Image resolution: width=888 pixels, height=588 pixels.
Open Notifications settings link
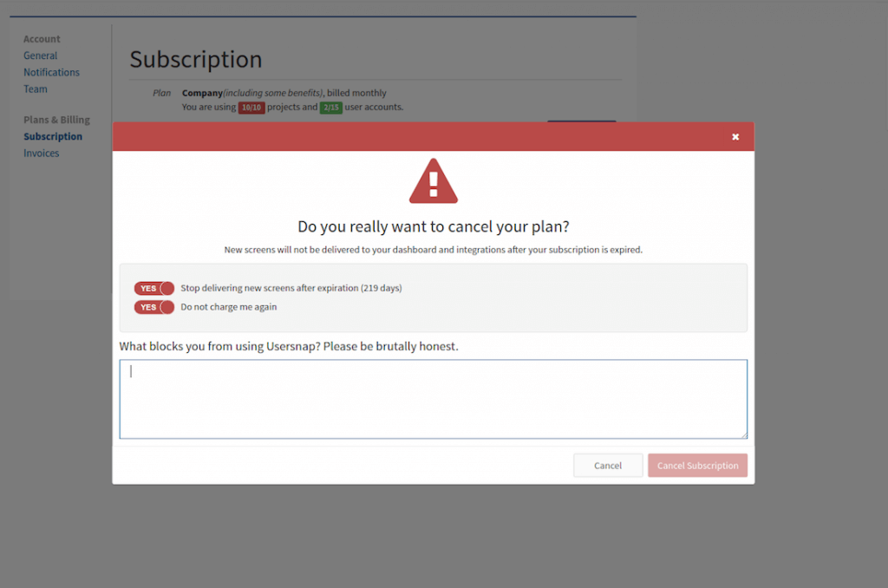(51, 73)
